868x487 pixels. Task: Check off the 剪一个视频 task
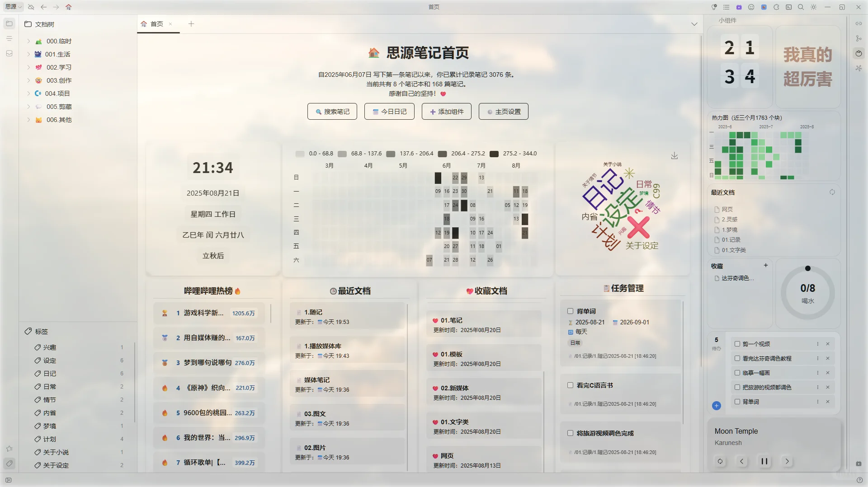(x=737, y=344)
